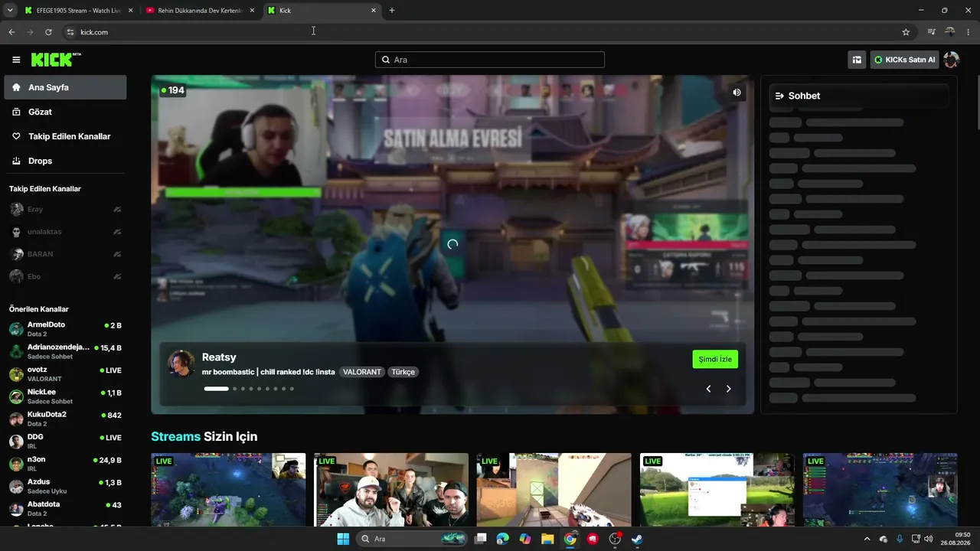Click the Windows taskbar search box
This screenshot has height=551, width=980.
(413, 539)
